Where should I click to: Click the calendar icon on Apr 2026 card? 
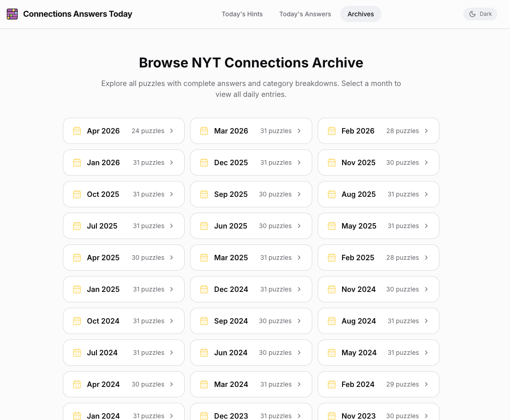click(x=77, y=131)
